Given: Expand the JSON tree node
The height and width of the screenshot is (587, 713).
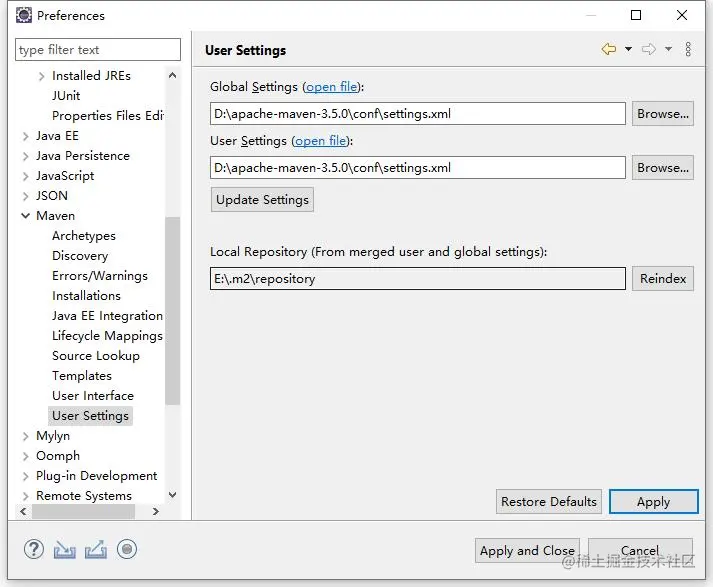Looking at the screenshot, I should [25, 196].
